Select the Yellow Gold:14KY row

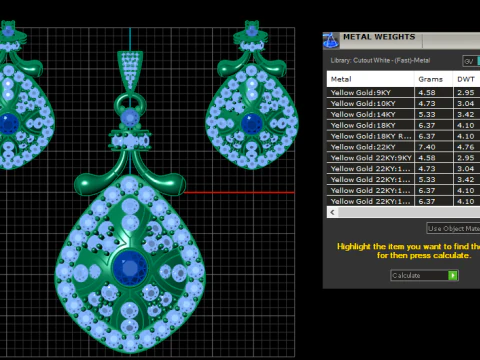403,115
